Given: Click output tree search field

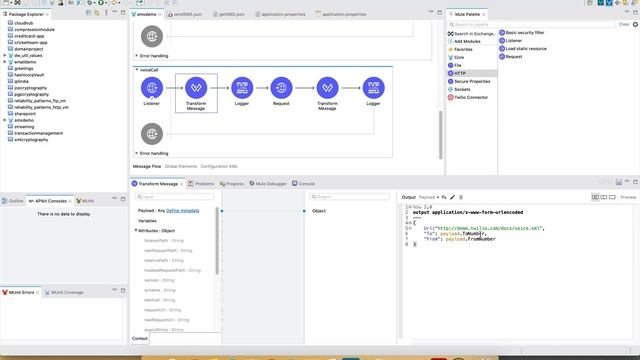Looking at the screenshot, I should [349, 197].
